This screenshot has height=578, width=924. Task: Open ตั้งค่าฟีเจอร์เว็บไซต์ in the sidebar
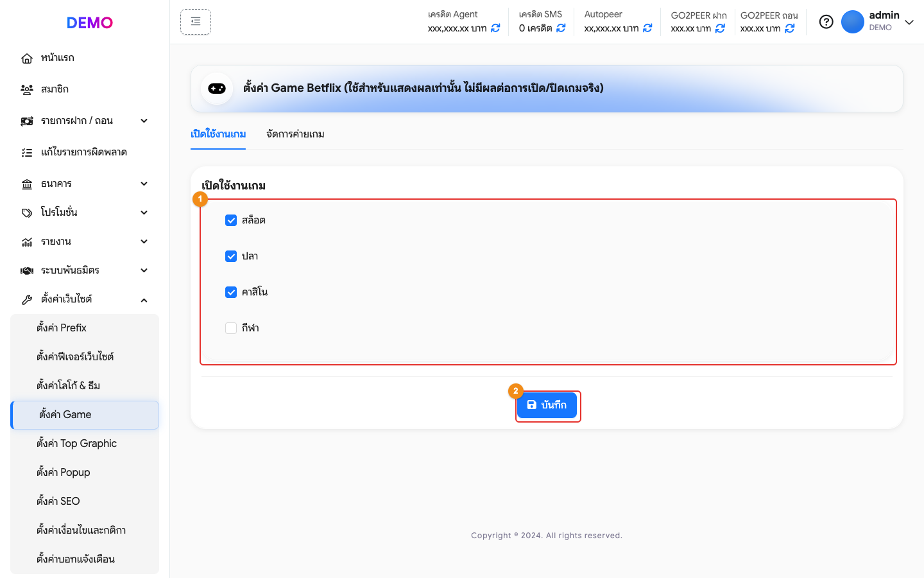(85, 357)
